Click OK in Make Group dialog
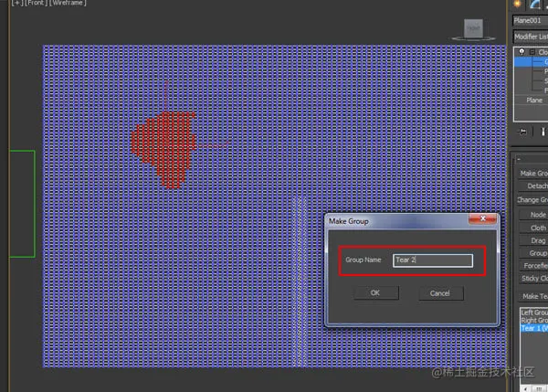The width and height of the screenshot is (548, 392). (375, 293)
